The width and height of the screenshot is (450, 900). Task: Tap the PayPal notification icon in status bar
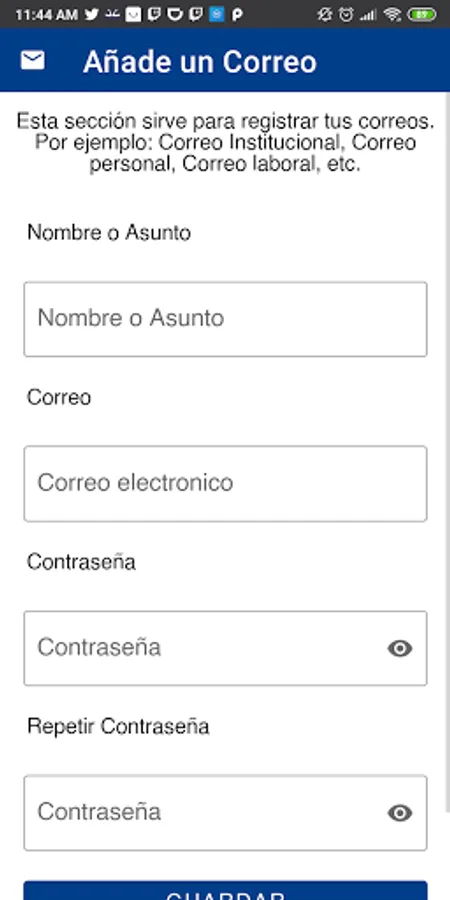click(x=237, y=14)
